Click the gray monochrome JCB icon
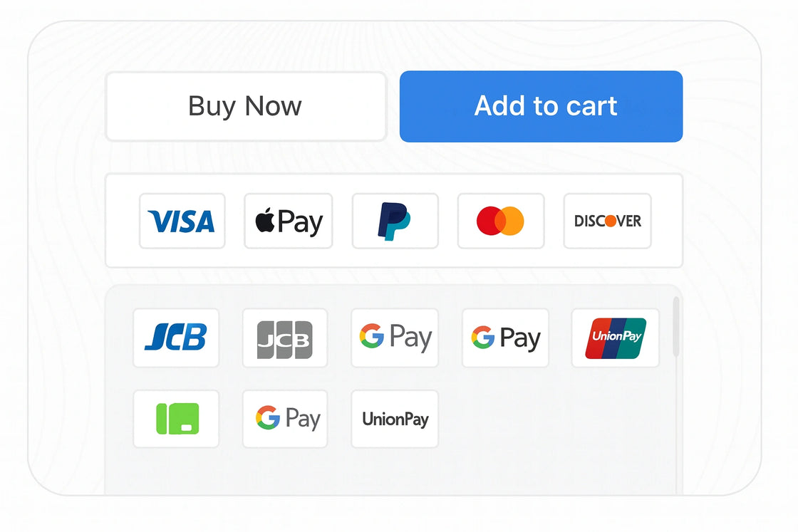798x532 pixels. click(284, 338)
